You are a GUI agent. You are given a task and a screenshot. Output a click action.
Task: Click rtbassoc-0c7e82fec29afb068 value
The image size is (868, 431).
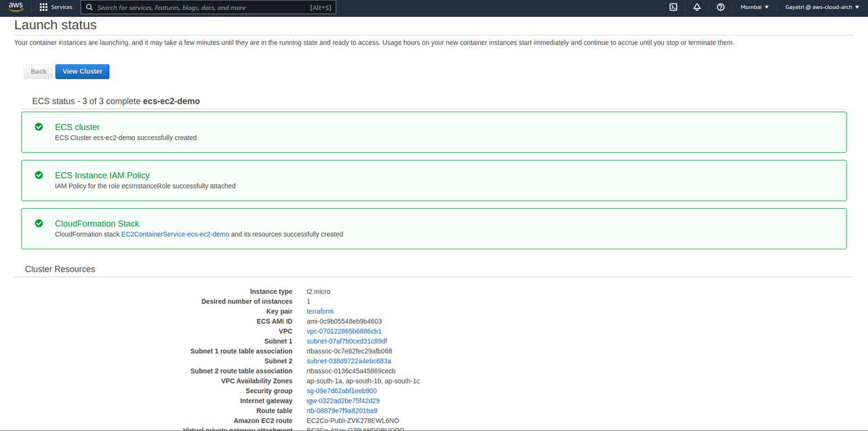coord(349,352)
